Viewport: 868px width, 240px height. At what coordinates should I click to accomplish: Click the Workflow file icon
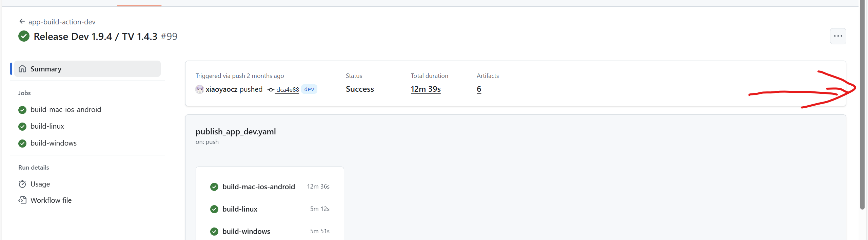click(x=22, y=200)
